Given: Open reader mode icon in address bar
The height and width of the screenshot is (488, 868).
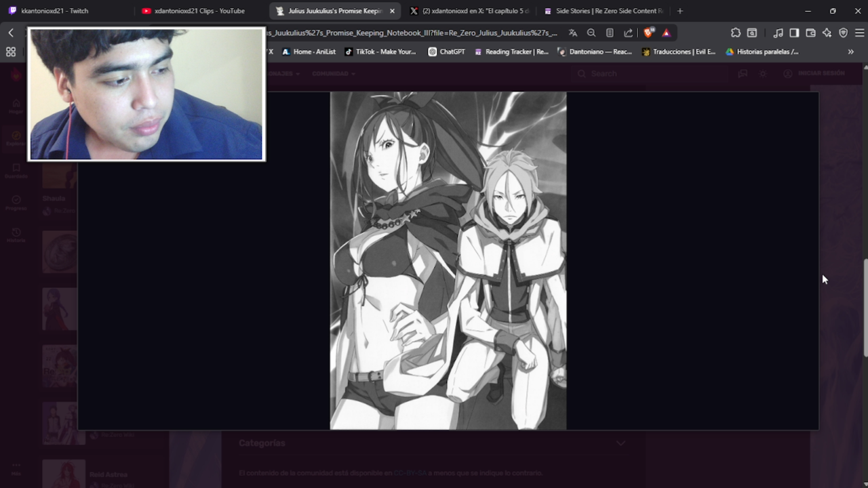Looking at the screenshot, I should pyautogui.click(x=610, y=33).
